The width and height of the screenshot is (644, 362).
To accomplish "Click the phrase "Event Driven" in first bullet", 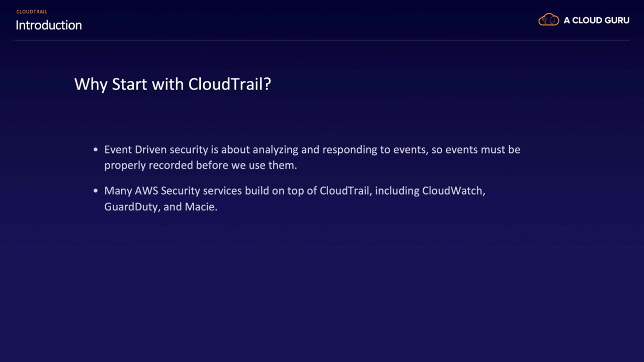I will [135, 150].
